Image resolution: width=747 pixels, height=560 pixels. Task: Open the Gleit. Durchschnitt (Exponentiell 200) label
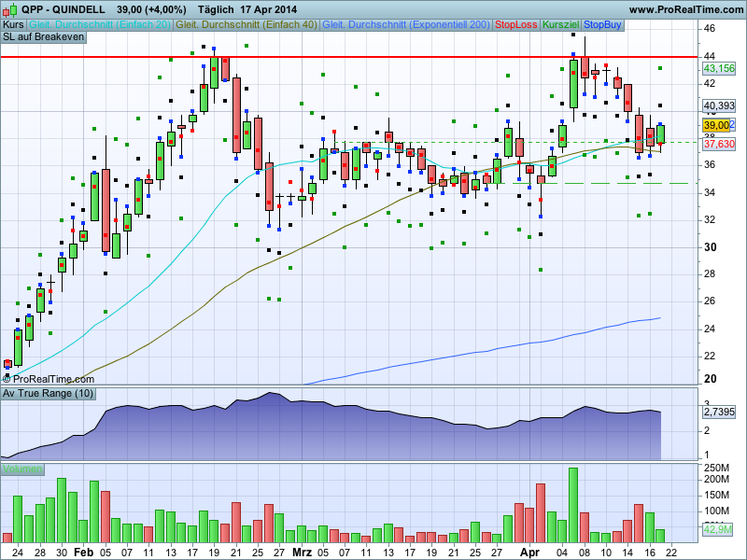(x=406, y=25)
